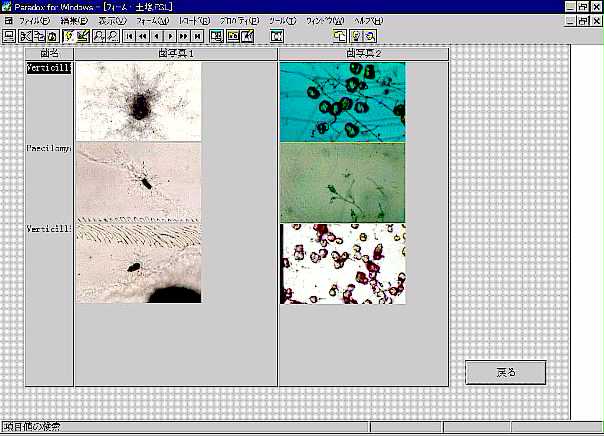The height and width of the screenshot is (436, 604).
Task: Jump to previous record set
Action: coord(143,36)
